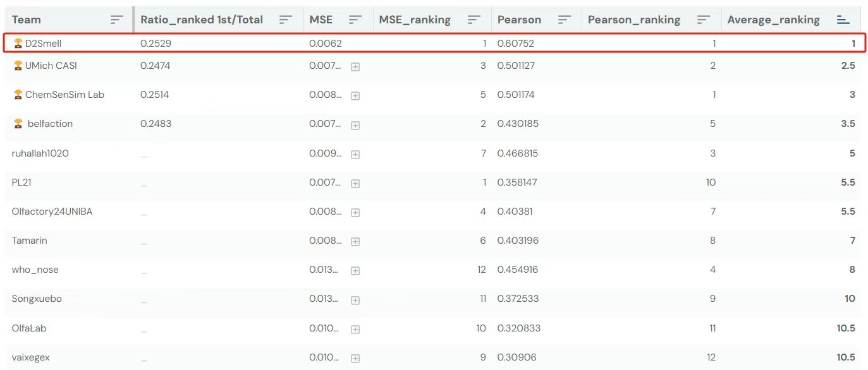868x370 pixels.
Task: Click Pearson value 0.403196
Action: [x=518, y=241]
